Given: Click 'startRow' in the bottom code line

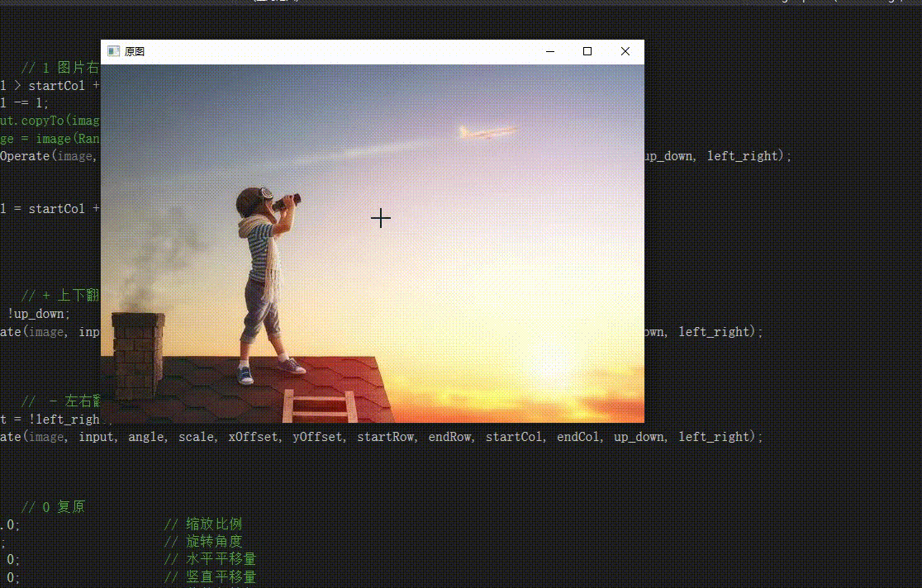Looking at the screenshot, I should (x=387, y=437).
